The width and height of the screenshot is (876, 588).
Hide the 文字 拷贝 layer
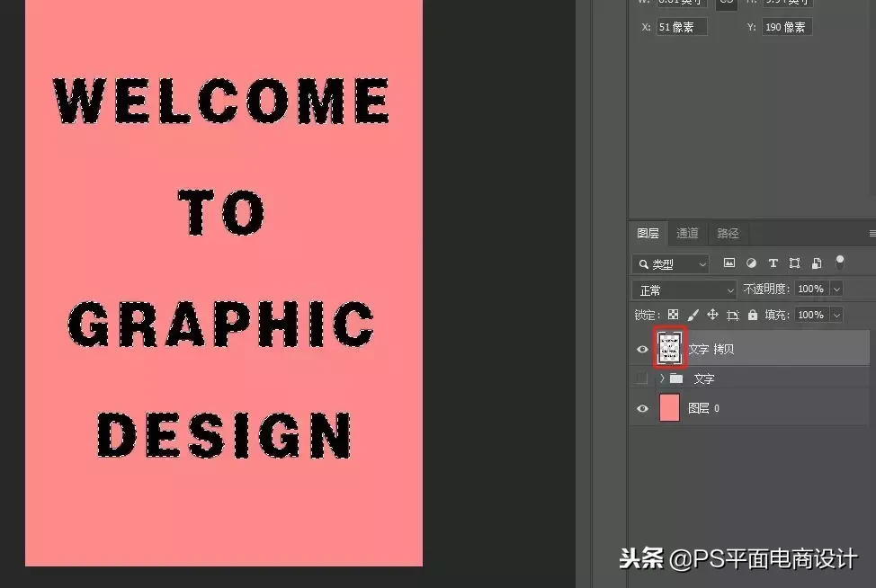(642, 349)
